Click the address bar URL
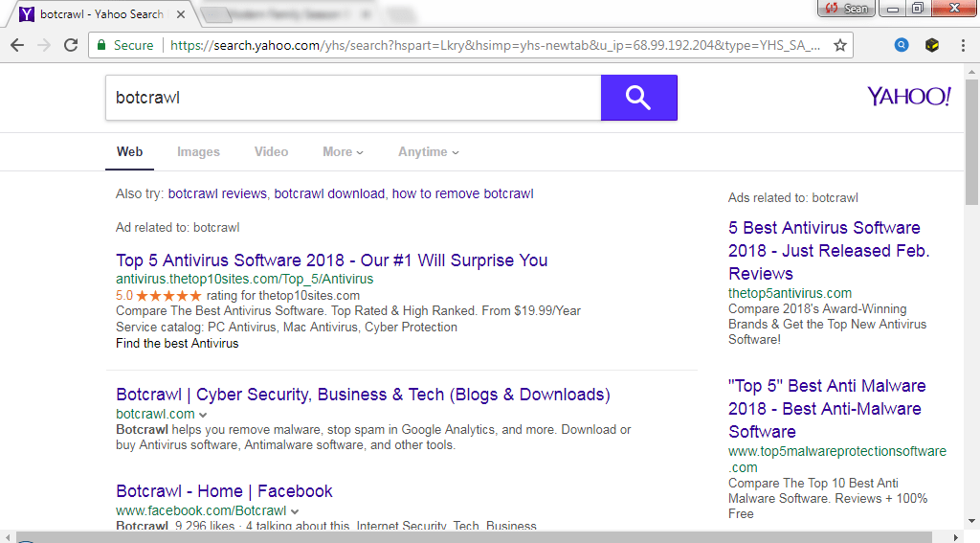Image resolution: width=980 pixels, height=543 pixels. [x=495, y=45]
